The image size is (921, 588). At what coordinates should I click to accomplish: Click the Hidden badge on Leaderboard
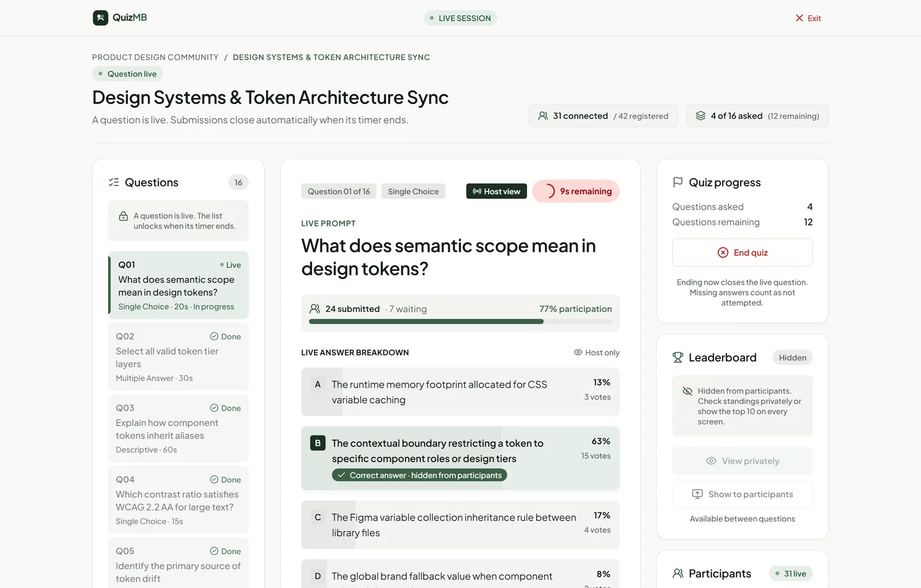click(x=792, y=357)
